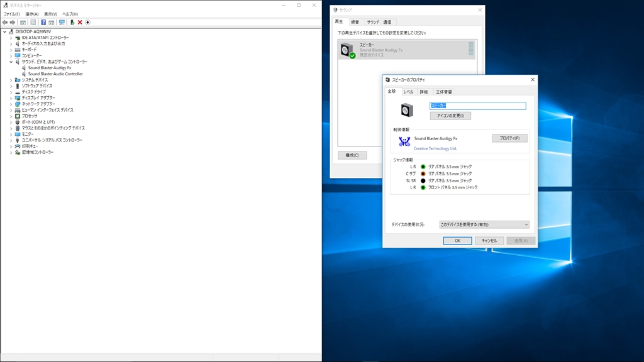Expand the オーディオの入力および出力 node
Image resolution: width=644 pixels, height=362 pixels.
[x=11, y=44]
